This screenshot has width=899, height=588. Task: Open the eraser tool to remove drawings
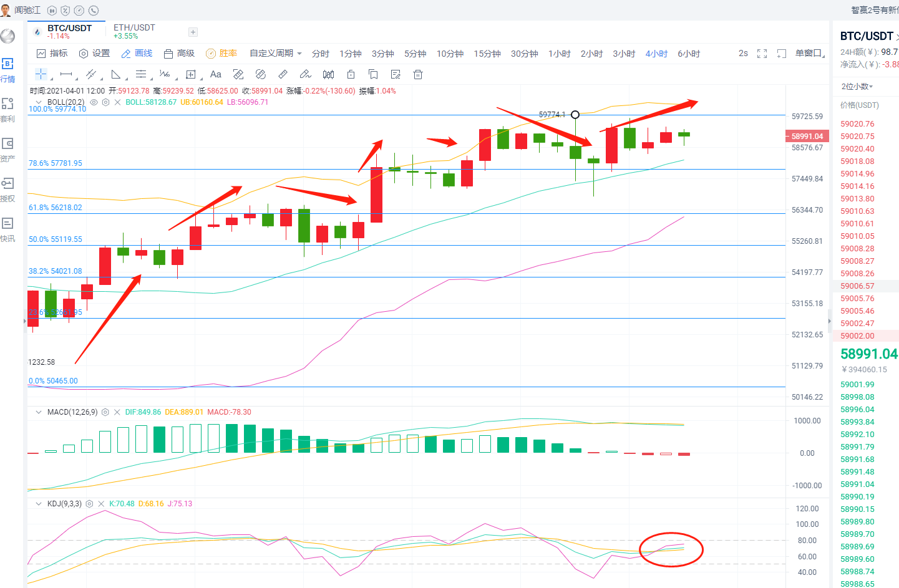pos(261,74)
